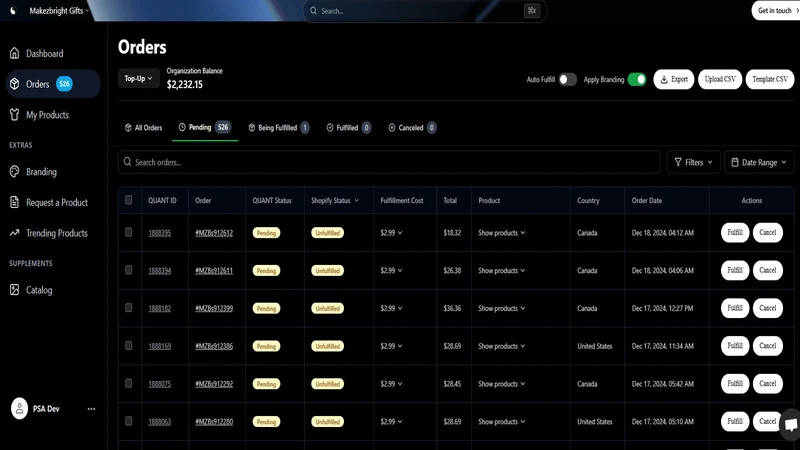The width and height of the screenshot is (800, 450).
Task: Fulfill order 1888182
Action: pos(735,308)
